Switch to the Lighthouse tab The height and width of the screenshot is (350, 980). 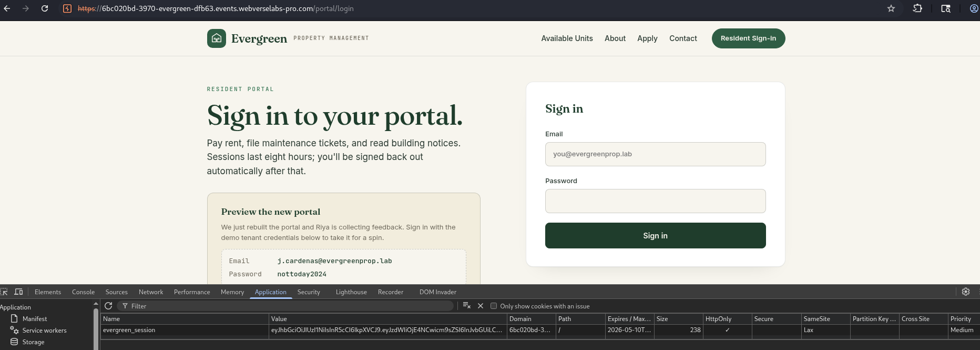pyautogui.click(x=351, y=292)
